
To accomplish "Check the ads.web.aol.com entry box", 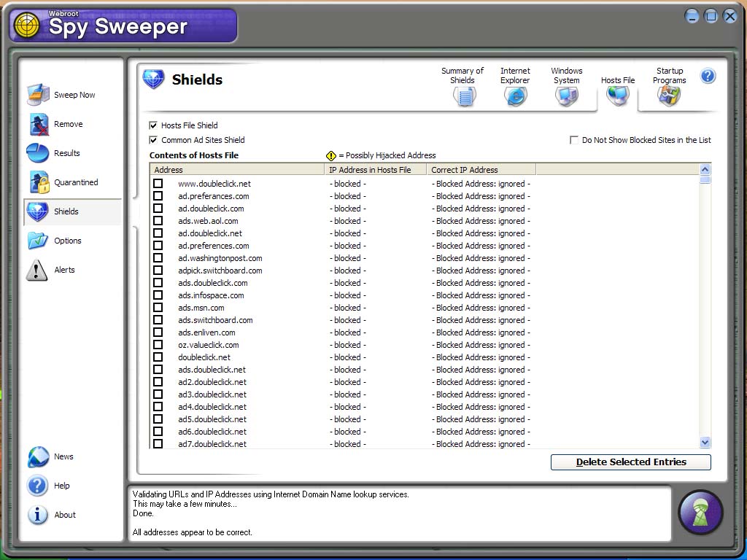I will pyautogui.click(x=158, y=220).
